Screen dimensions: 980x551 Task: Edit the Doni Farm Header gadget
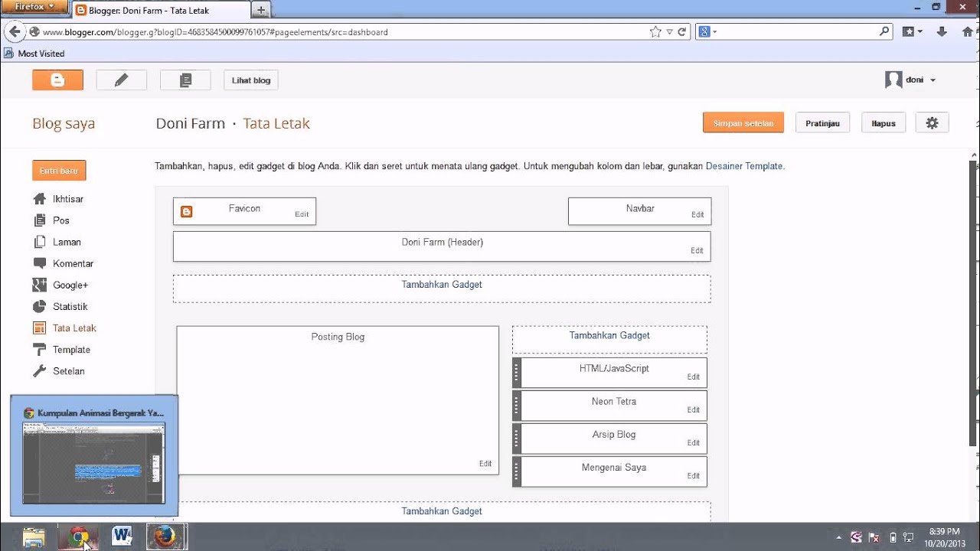[x=697, y=250]
